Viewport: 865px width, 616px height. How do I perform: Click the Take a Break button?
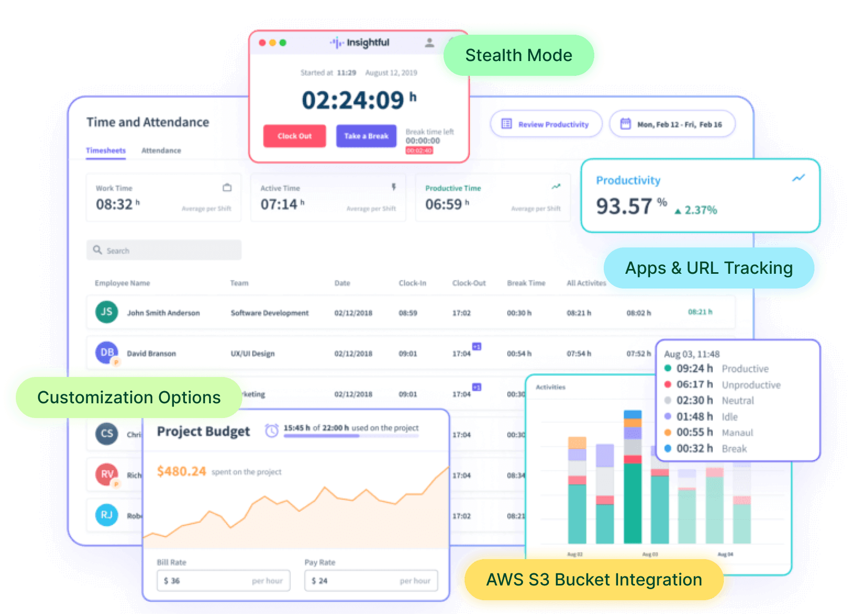point(366,136)
